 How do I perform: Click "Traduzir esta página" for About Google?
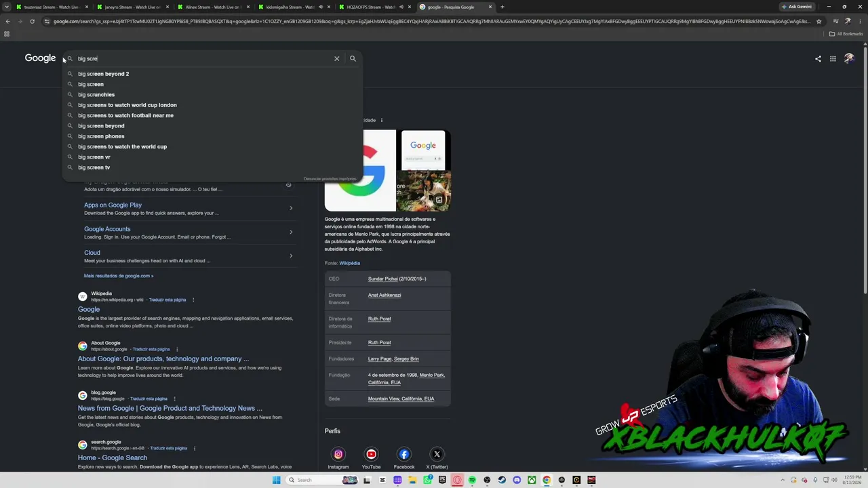[x=151, y=349]
